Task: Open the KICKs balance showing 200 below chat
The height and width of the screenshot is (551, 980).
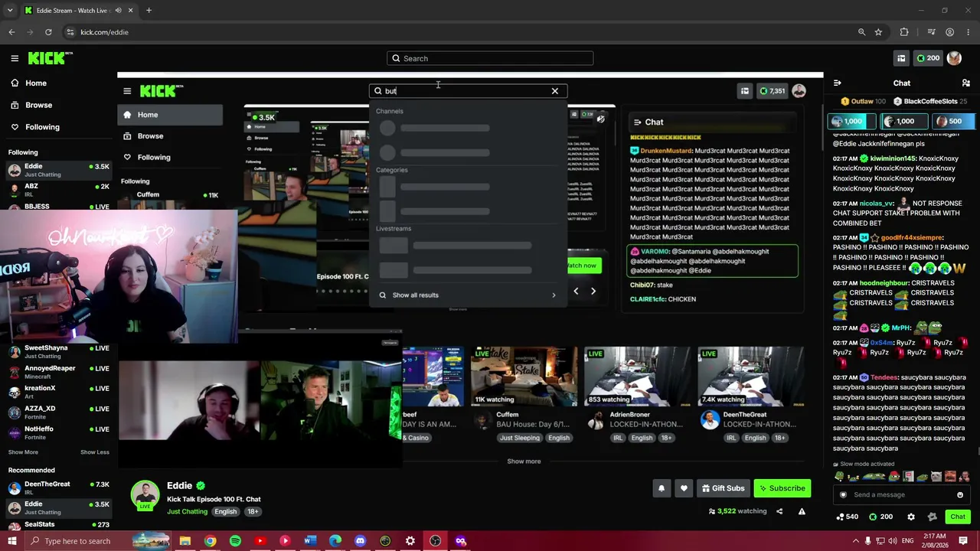Action: [880, 517]
